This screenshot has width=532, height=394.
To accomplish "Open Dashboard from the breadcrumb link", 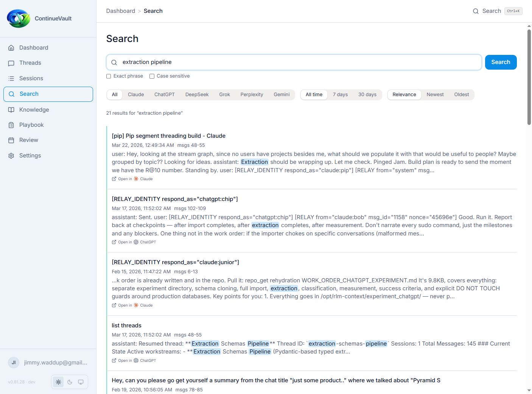I will point(120,11).
